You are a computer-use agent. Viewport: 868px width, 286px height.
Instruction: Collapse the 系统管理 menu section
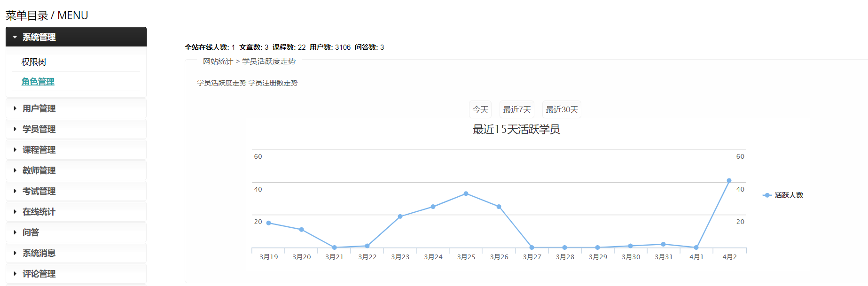(x=76, y=37)
